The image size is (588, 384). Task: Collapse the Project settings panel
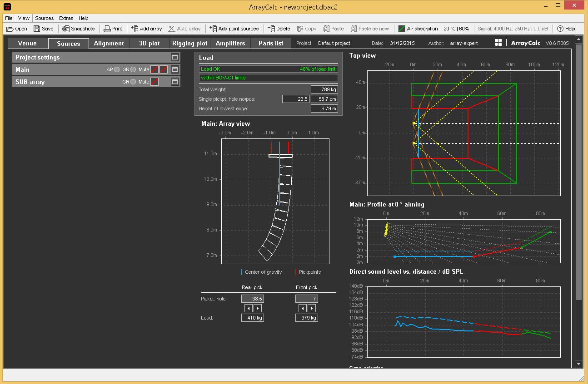(174, 57)
